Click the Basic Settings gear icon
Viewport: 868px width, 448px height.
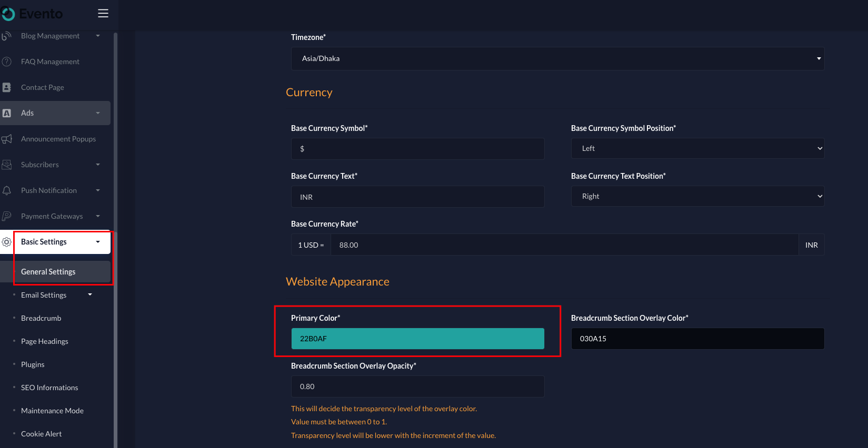[7, 242]
